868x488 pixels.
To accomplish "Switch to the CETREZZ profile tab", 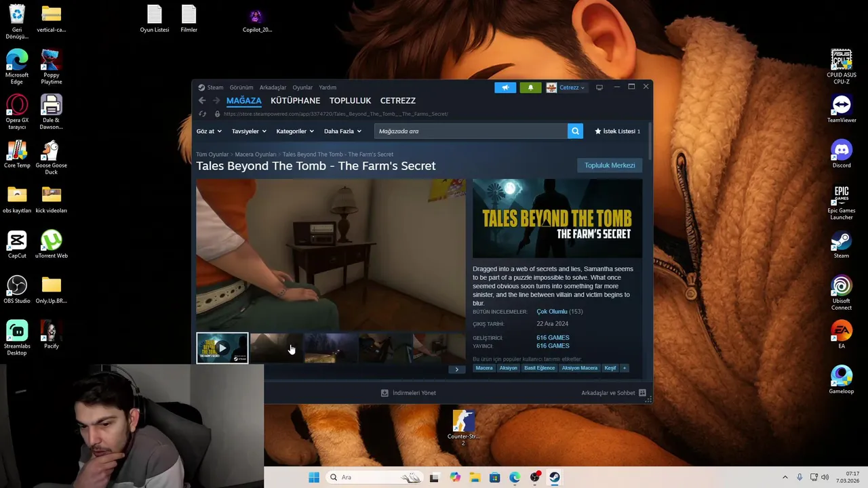I will (x=398, y=100).
